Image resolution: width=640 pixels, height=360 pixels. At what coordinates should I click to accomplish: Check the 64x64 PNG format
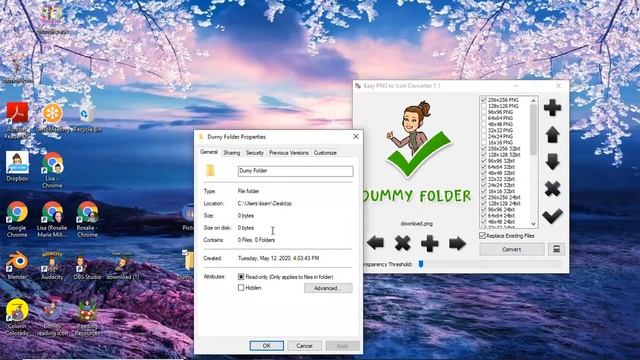pos(483,118)
